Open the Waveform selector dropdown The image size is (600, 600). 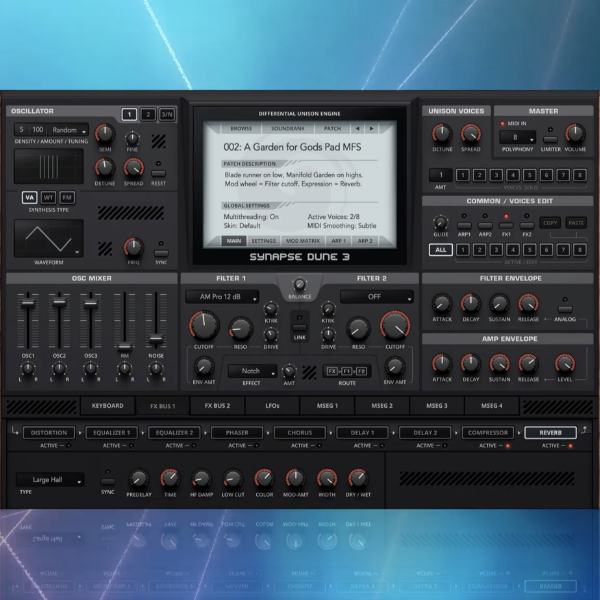click(x=49, y=238)
